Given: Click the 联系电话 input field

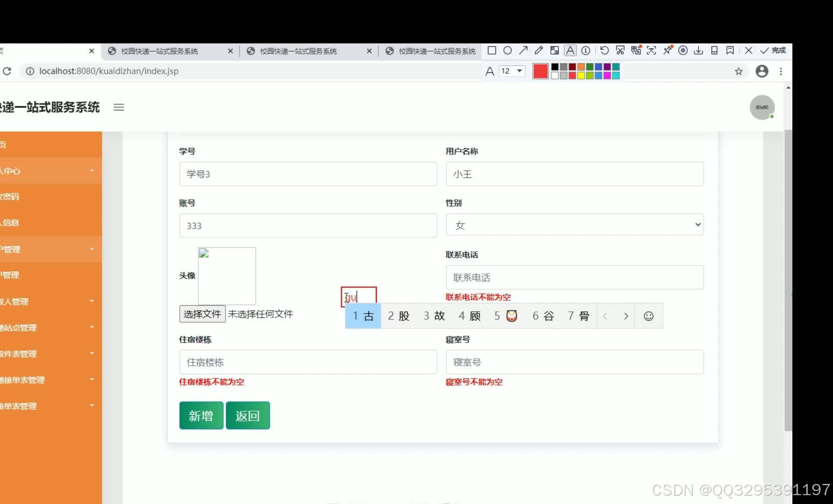Looking at the screenshot, I should point(575,278).
